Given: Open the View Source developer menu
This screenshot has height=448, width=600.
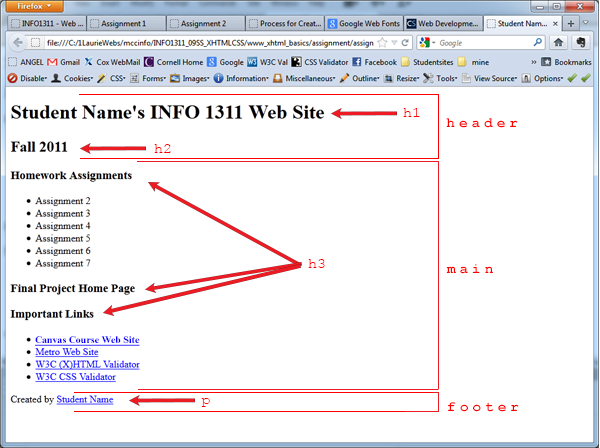Looking at the screenshot, I should click(489, 78).
